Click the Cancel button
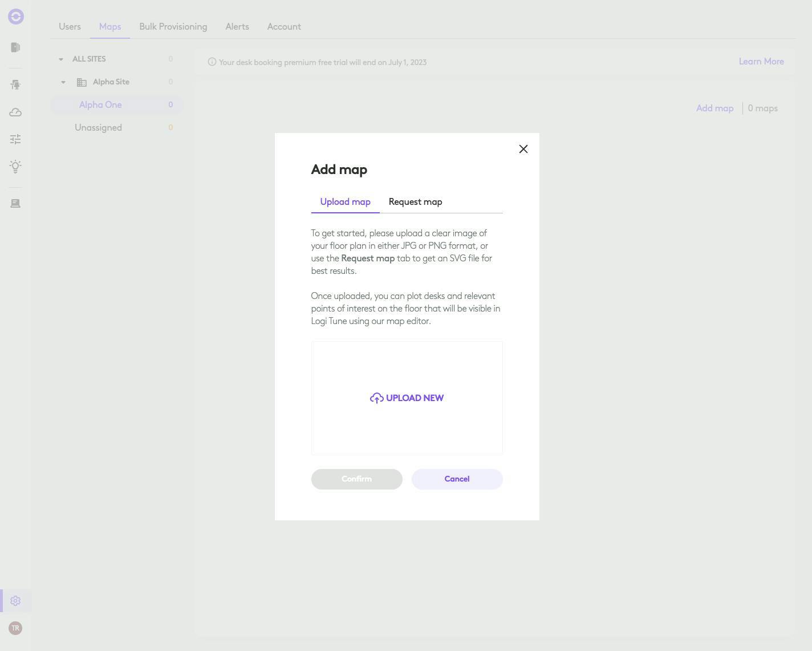 pyautogui.click(x=457, y=479)
